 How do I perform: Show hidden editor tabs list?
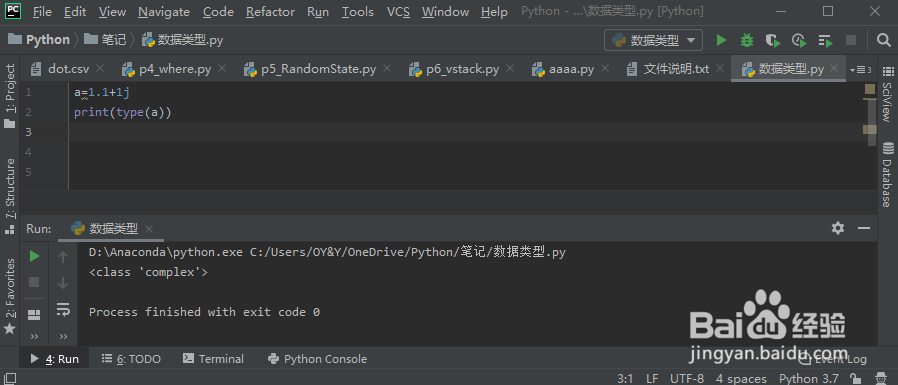tap(861, 70)
